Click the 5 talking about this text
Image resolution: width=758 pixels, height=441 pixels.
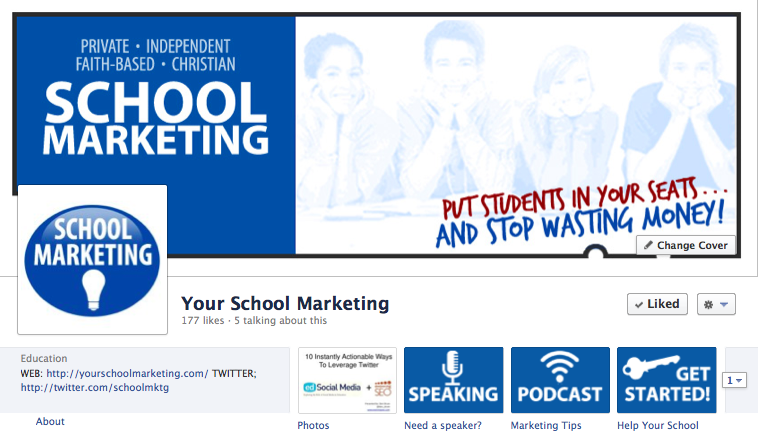[x=280, y=321]
